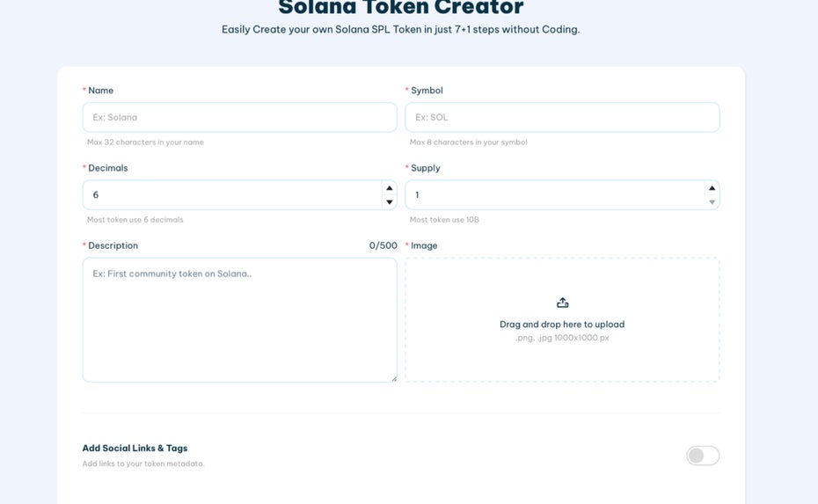The image size is (818, 504).
Task: Increase Supply with the up arrow
Action: 712,188
